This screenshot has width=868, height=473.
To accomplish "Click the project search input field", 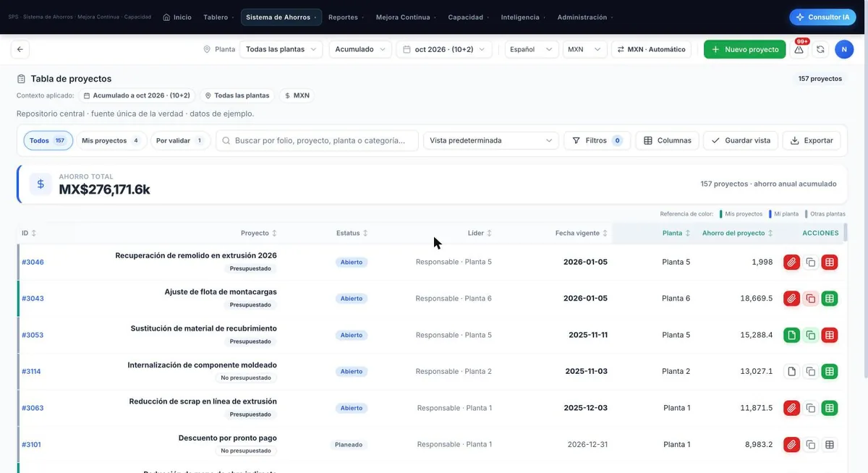I will pyautogui.click(x=317, y=140).
